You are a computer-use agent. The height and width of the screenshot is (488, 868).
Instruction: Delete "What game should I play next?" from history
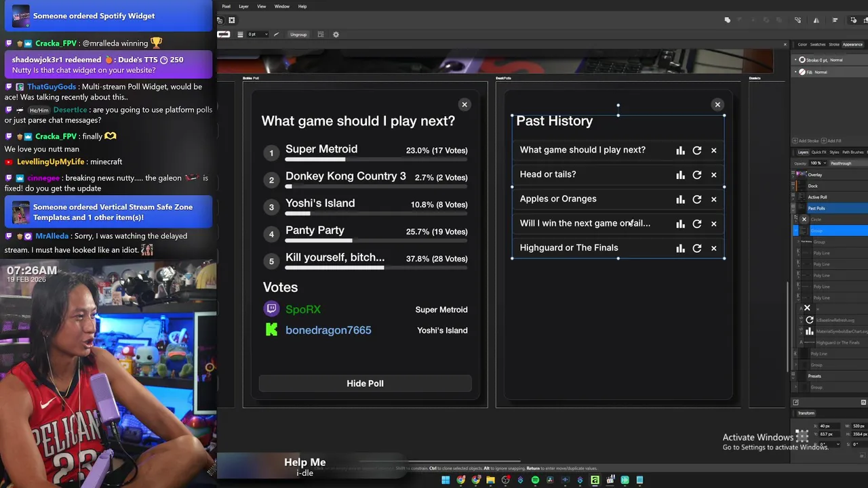(713, 150)
